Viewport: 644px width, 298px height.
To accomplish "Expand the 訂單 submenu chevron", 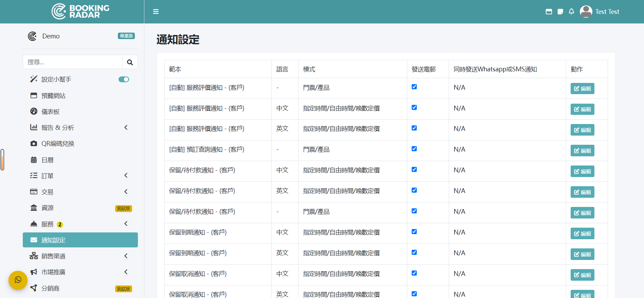I will [126, 176].
